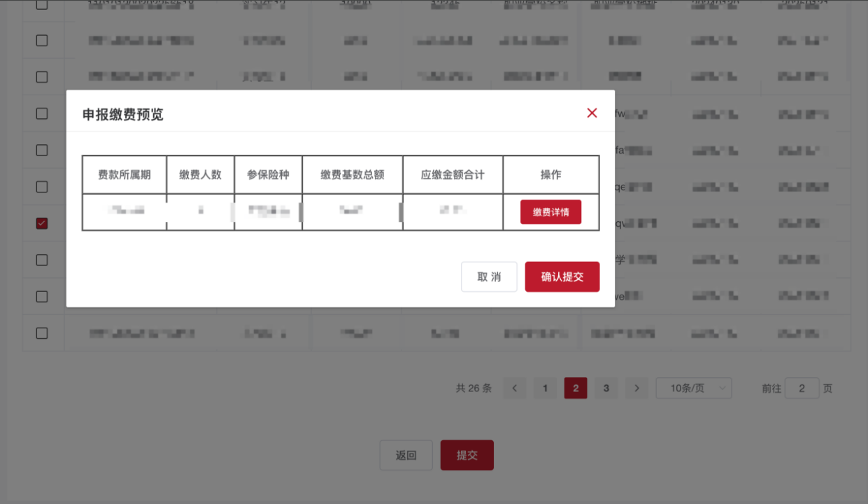Click the chevron on the page size selector
Image resolution: width=868 pixels, height=504 pixels.
(x=721, y=388)
